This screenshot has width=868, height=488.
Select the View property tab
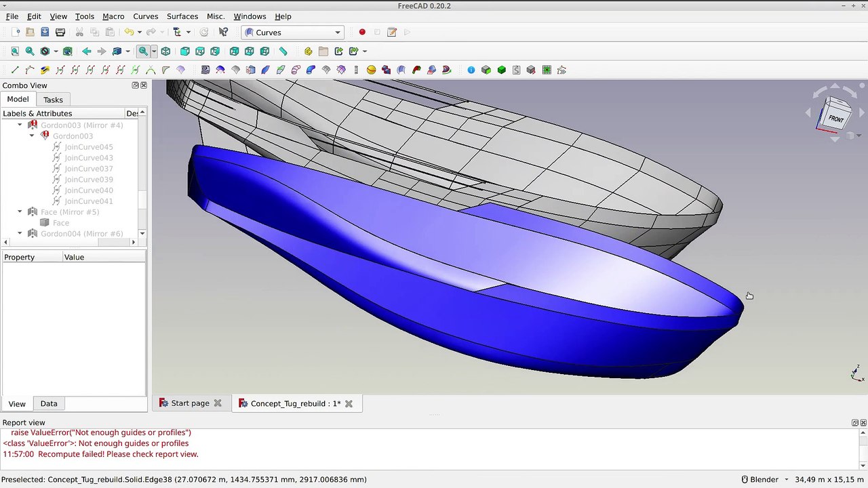(x=17, y=403)
